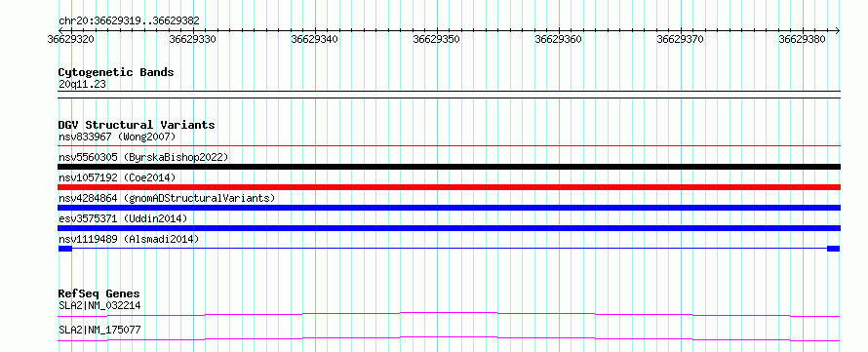Viewport: 868px width, 352px height.
Task: Select the Cytogenetic Bands track title
Action: tap(116, 72)
